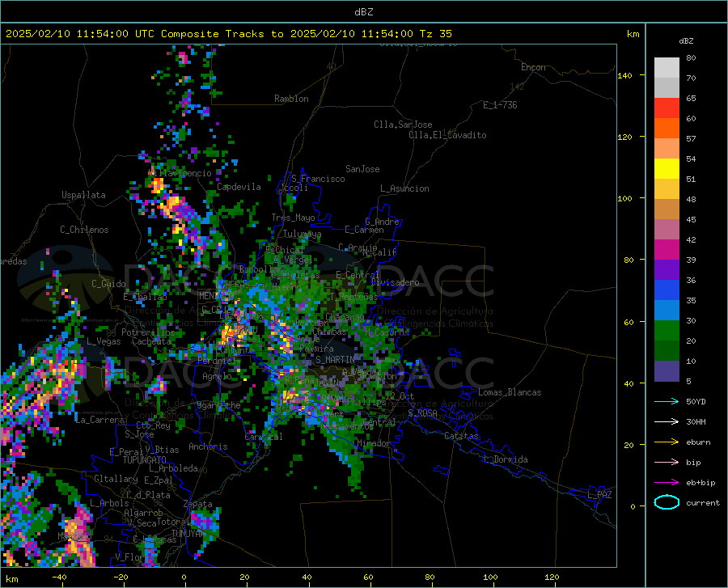
Task: Select the dark violet 5 dBZ swatch
Action: (x=667, y=371)
